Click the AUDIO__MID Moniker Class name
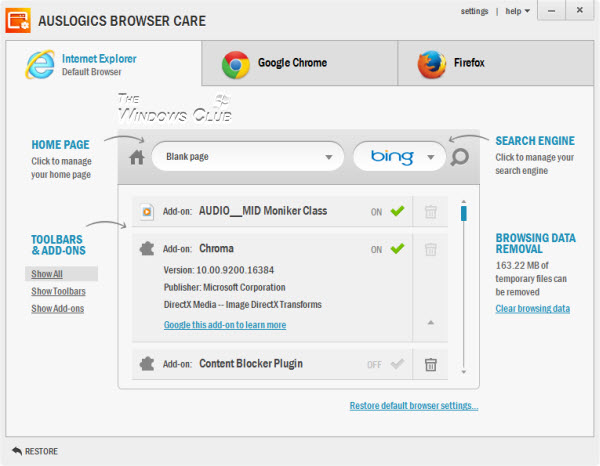600x466 pixels. pos(263,211)
